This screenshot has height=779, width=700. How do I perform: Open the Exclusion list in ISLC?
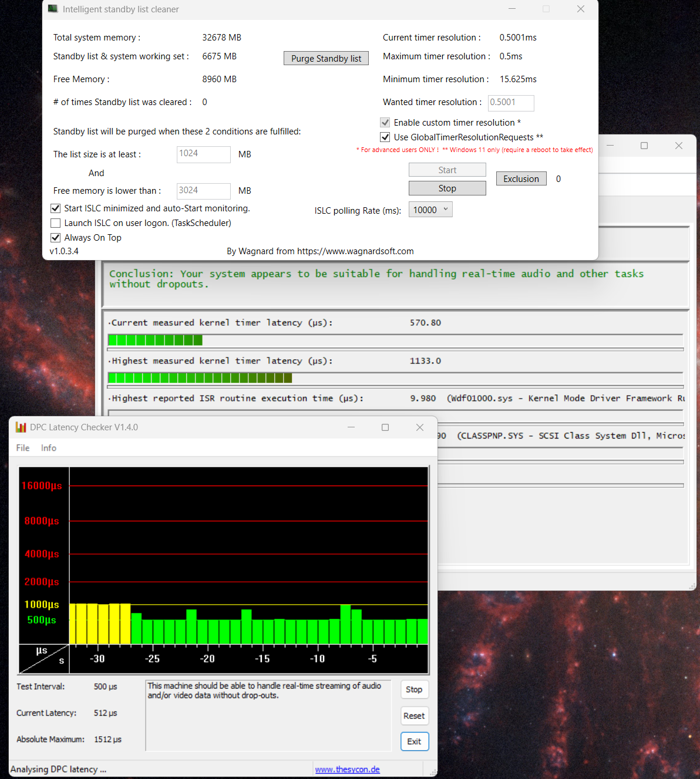point(521,178)
